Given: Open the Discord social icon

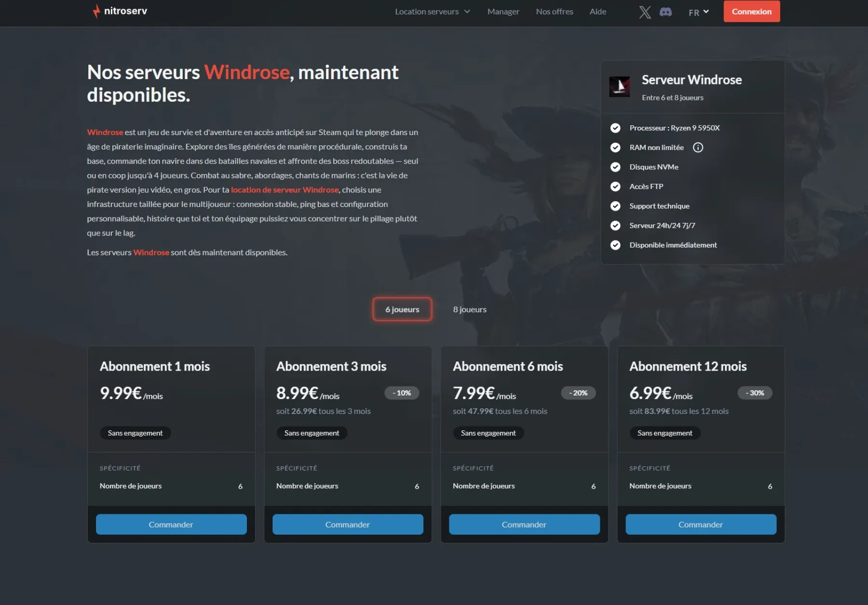Looking at the screenshot, I should 665,12.
